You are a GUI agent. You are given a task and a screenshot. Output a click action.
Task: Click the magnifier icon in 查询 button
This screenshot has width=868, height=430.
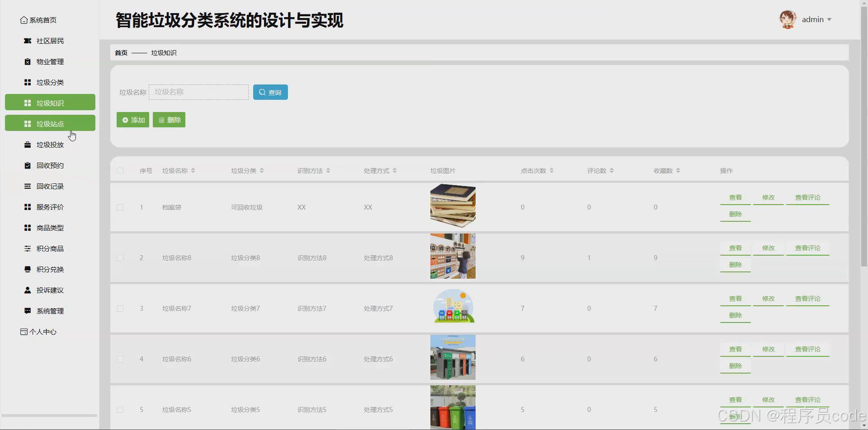click(262, 92)
